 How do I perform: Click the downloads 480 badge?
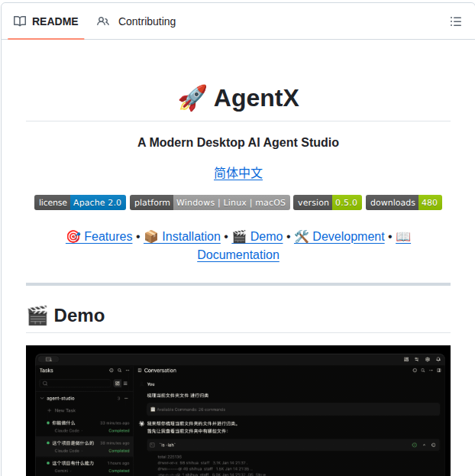[404, 202]
